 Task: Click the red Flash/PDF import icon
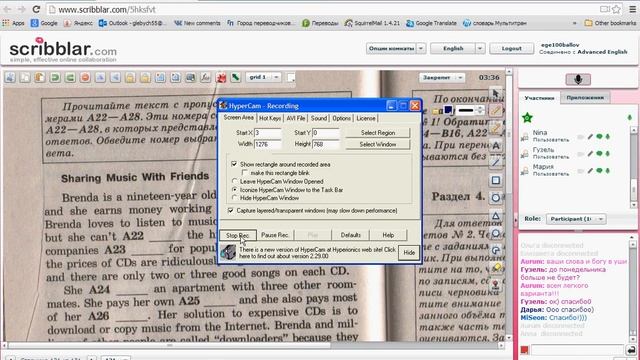click(221, 77)
